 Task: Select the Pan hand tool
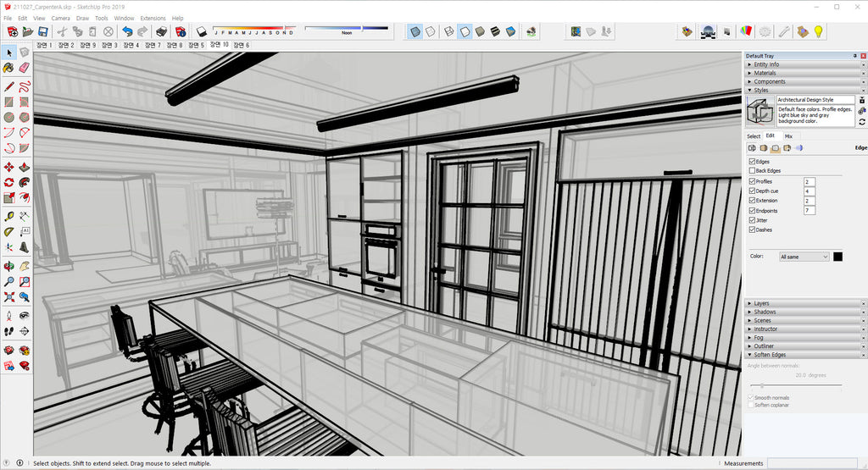coord(24,266)
